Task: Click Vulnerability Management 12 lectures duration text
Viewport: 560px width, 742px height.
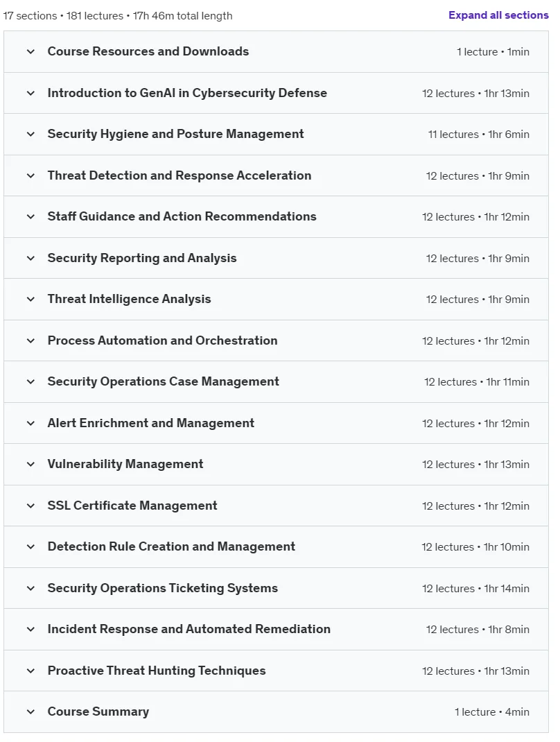Action: point(476,465)
